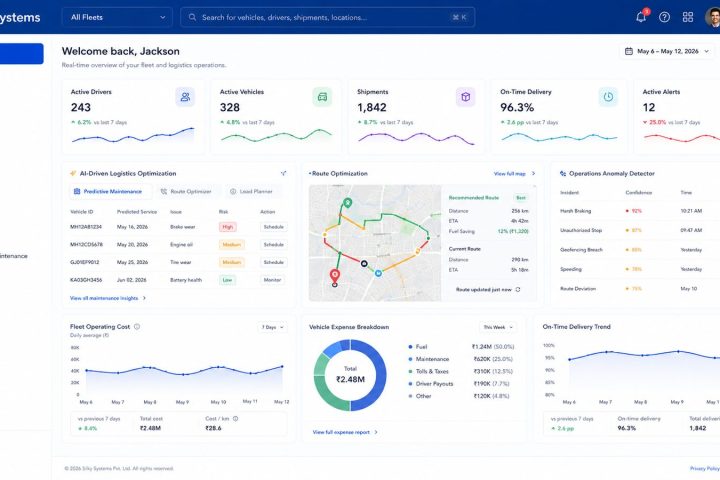Click the High risk badge
Image resolution: width=720 pixels, height=480 pixels.
pyautogui.click(x=227, y=227)
